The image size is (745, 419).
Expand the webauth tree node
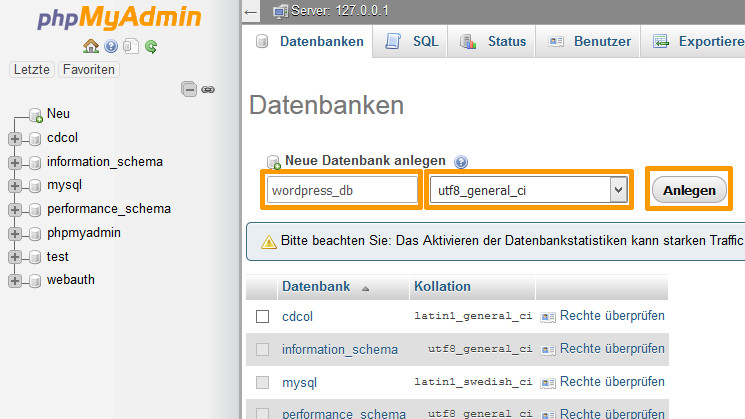(15, 281)
